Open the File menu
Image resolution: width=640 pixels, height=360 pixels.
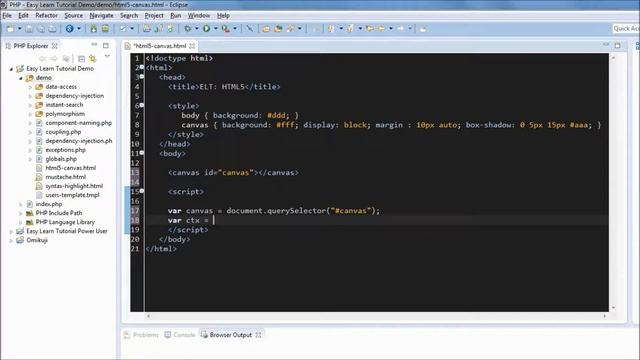7,16
